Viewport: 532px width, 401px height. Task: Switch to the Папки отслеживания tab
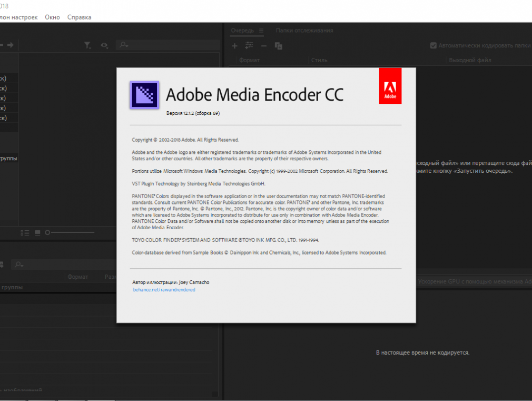point(304,31)
